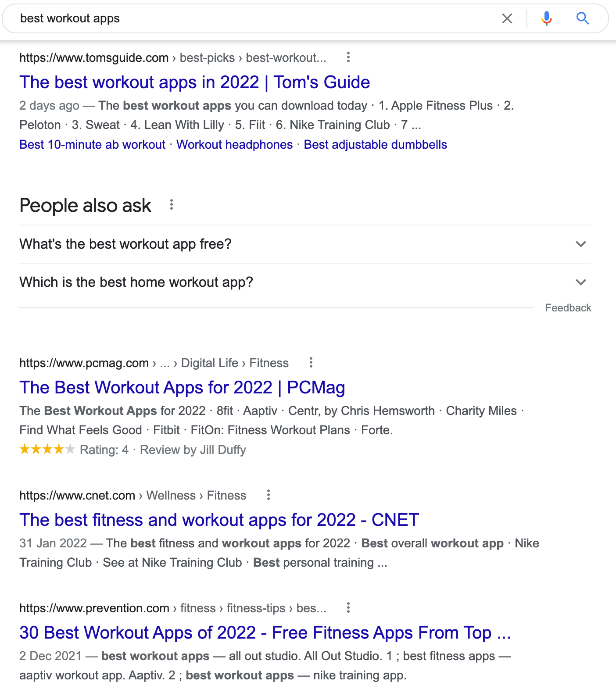Open The Best Workout Apps for 2022 on PCMag
616x700 pixels.
(182, 387)
